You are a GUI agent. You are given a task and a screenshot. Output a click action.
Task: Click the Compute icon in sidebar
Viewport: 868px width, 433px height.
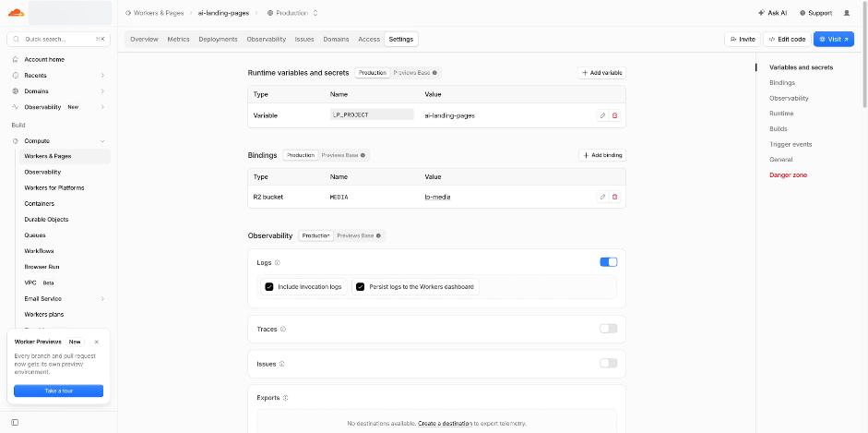(x=16, y=140)
